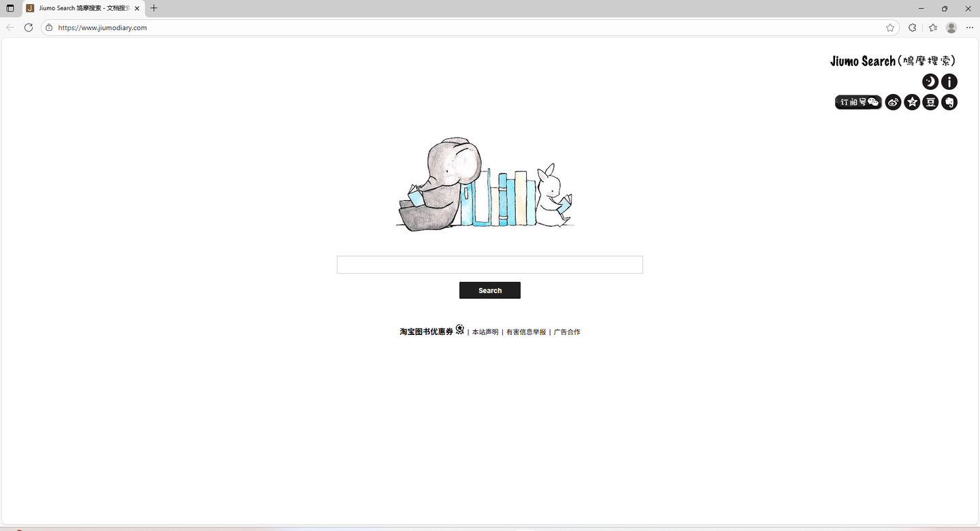
Task: Visit the Weibo page via its icon
Action: coord(893,102)
